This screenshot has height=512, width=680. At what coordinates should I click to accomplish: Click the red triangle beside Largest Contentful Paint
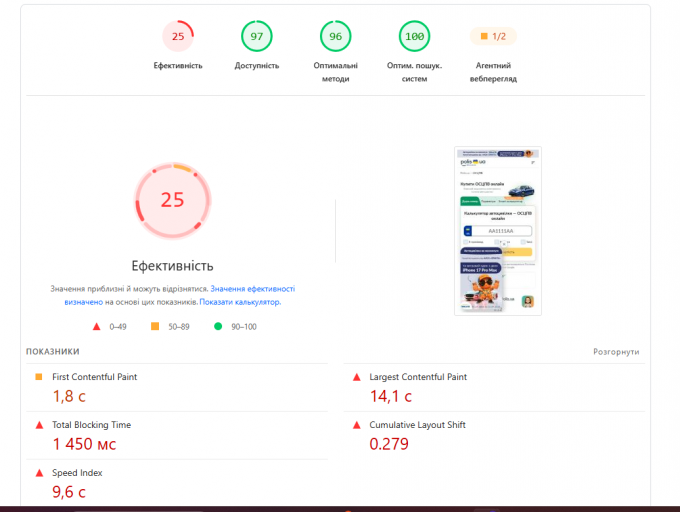tap(356, 377)
